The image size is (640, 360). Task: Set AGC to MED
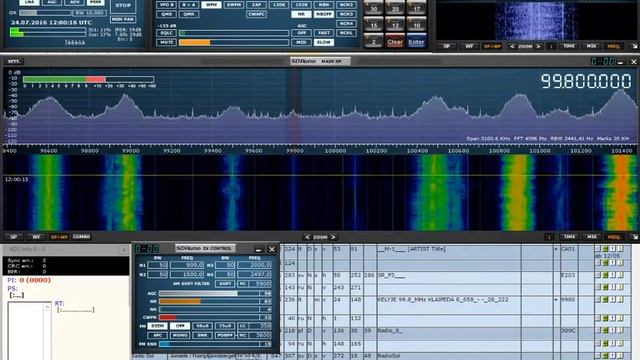click(x=301, y=42)
